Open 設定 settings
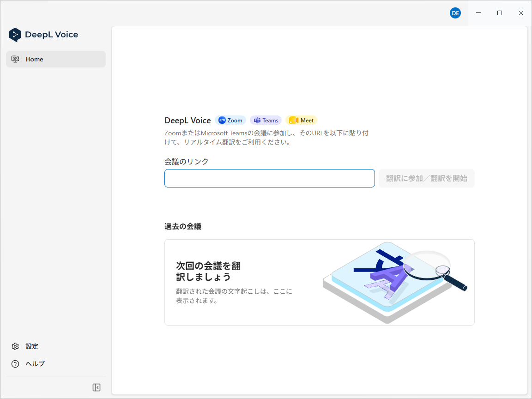The width and height of the screenshot is (532, 399). click(32, 346)
